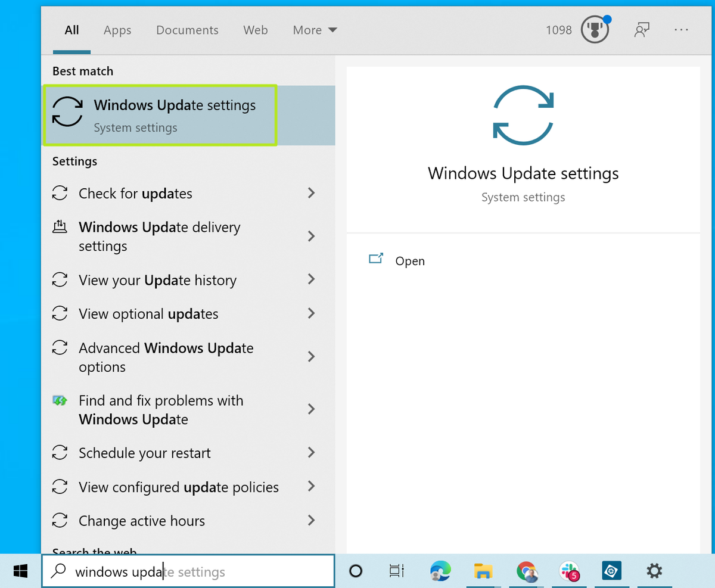Open the feedback icon beside Rewards
The image size is (715, 588).
pyautogui.click(x=642, y=30)
